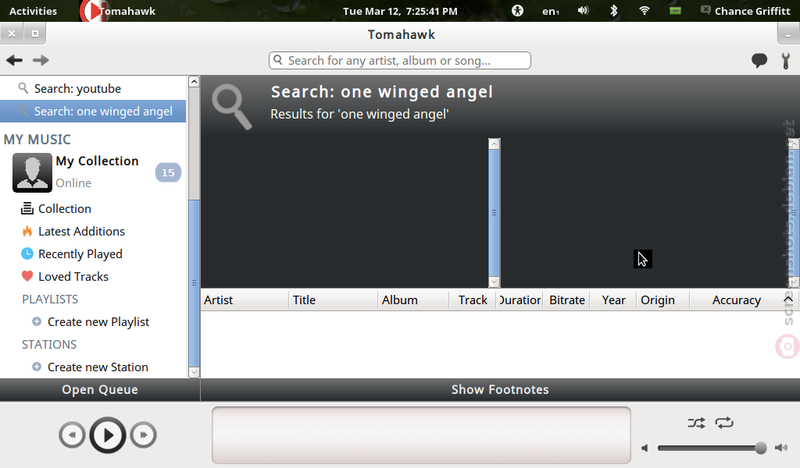Click the 15 tracks badge

168,173
